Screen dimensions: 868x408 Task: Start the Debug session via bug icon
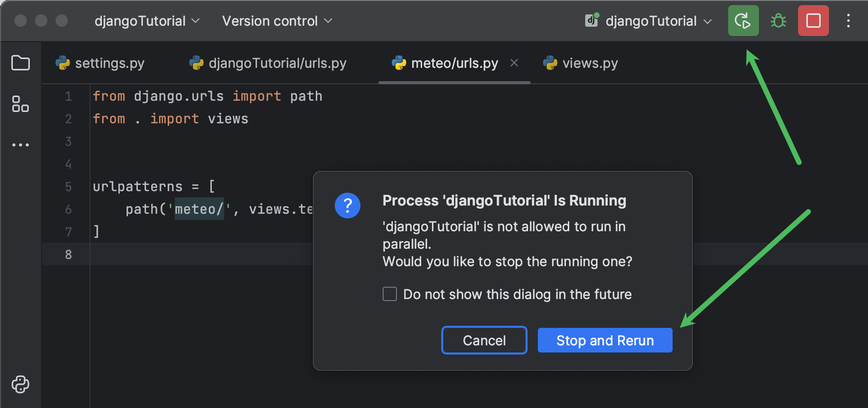tap(778, 20)
